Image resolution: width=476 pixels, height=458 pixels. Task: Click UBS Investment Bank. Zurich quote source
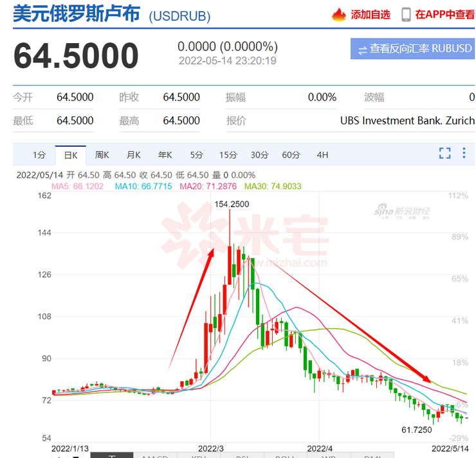pos(407,120)
